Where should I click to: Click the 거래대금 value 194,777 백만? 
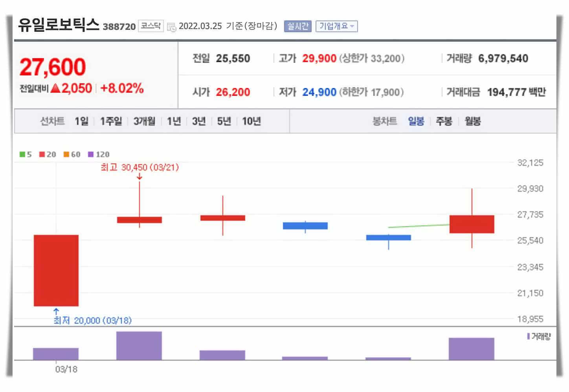pos(517,92)
